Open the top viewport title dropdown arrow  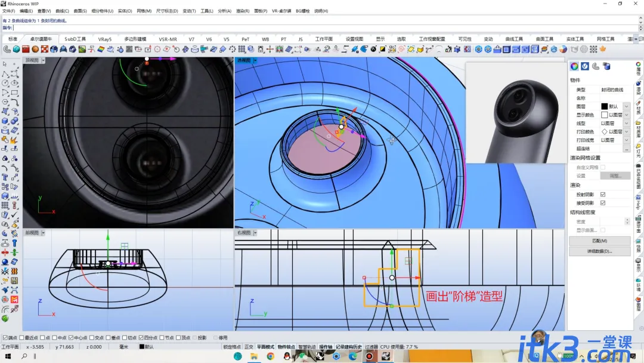coord(43,60)
